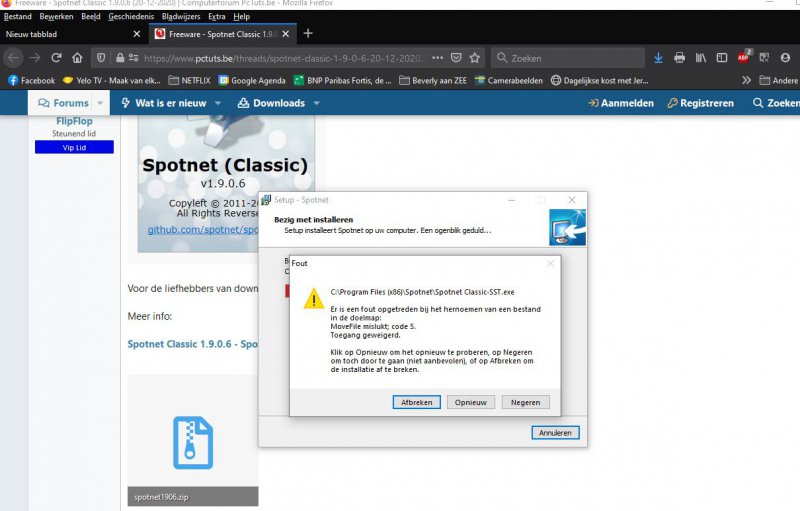Viewport: 800px width, 511px height.
Task: Toggle the sidebar view icon
Action: coord(721,58)
